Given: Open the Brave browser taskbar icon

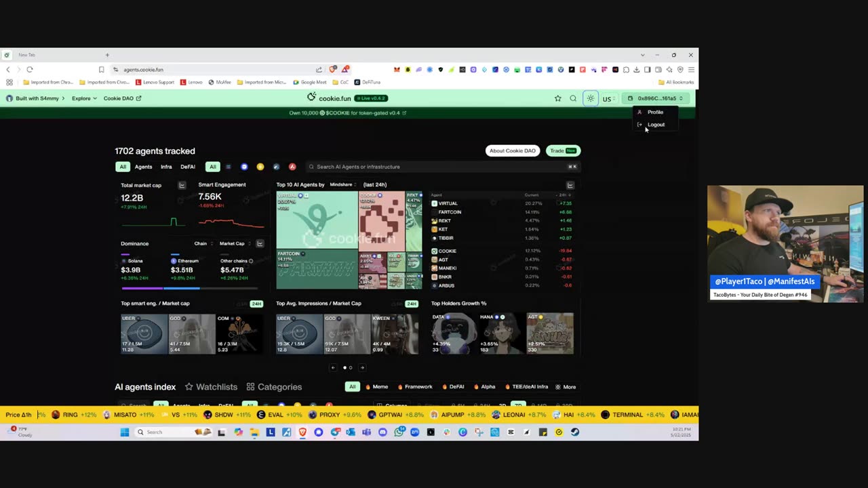Looking at the screenshot, I should click(x=302, y=432).
